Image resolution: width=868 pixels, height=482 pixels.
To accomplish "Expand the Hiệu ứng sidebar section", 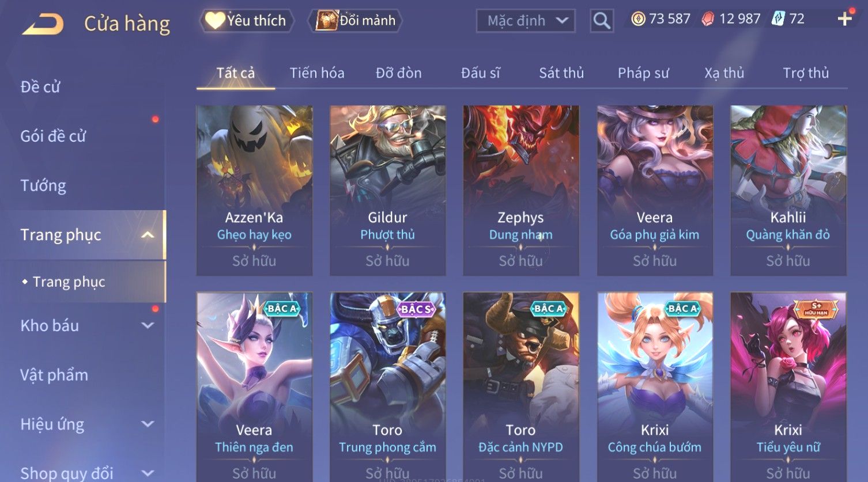I will (148, 424).
